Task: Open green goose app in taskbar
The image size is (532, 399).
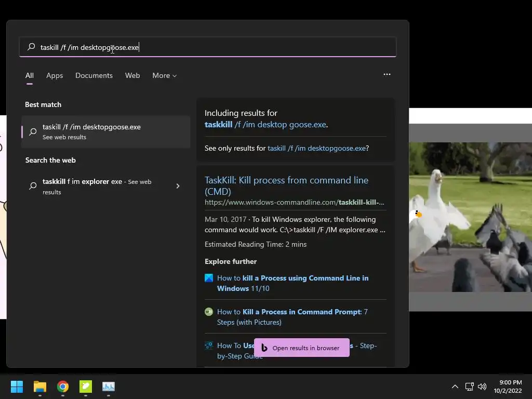Action: click(86, 387)
